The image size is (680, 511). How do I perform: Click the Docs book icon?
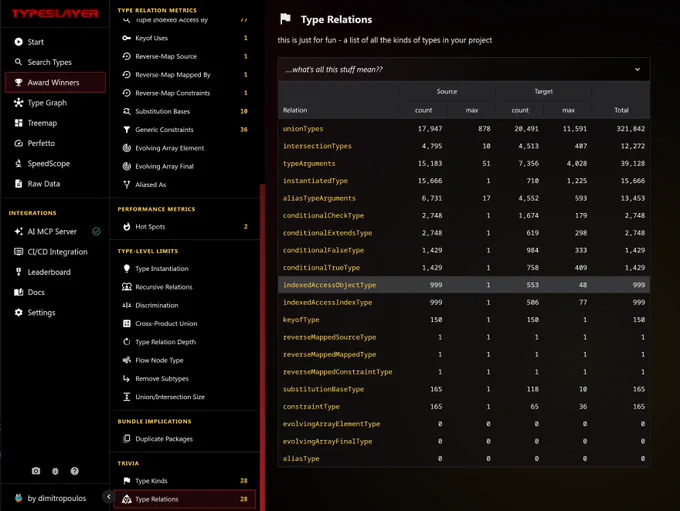tap(18, 292)
